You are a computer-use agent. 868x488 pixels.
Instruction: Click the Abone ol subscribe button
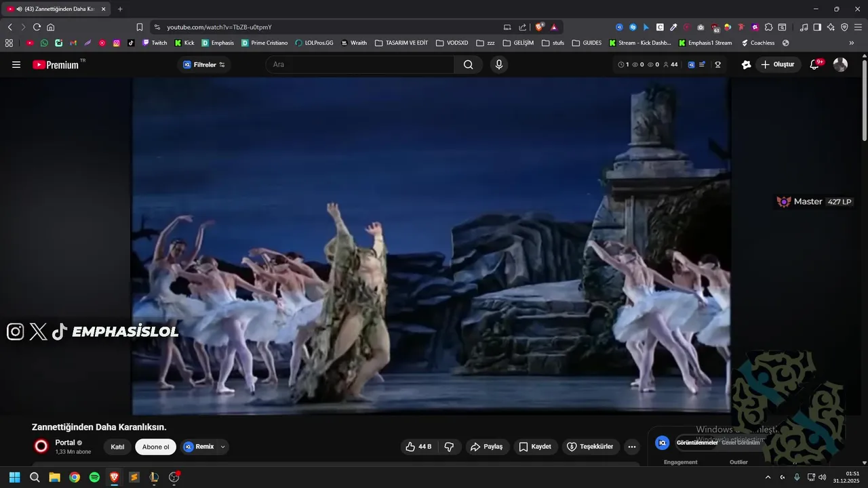(x=155, y=447)
